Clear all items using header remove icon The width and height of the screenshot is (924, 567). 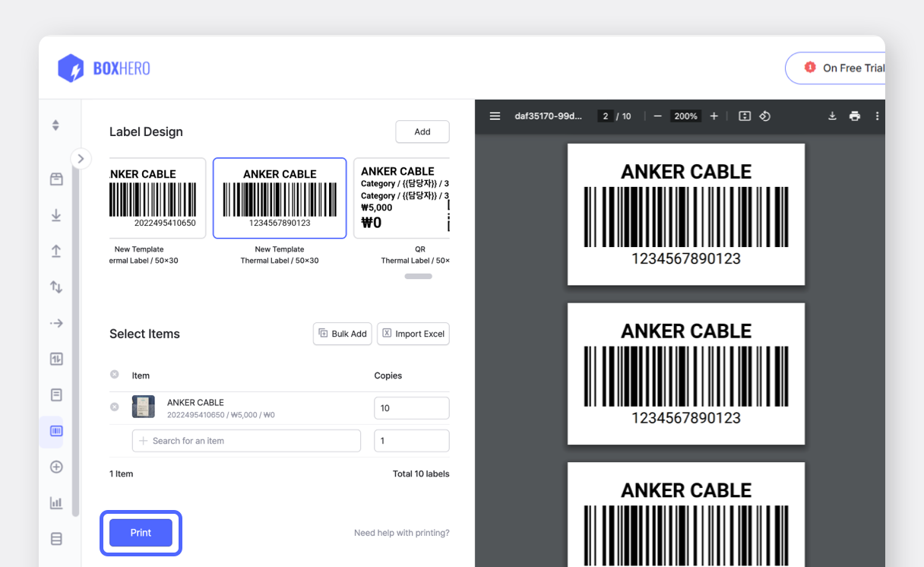pos(115,375)
